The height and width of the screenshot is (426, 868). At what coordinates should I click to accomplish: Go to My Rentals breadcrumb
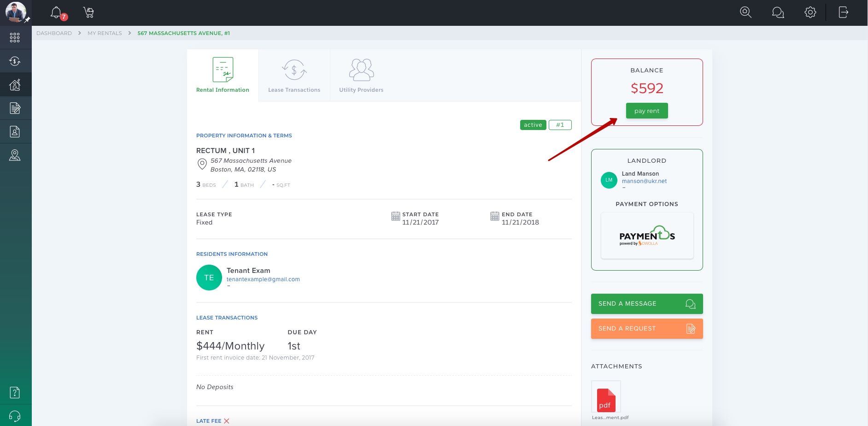pyautogui.click(x=105, y=33)
